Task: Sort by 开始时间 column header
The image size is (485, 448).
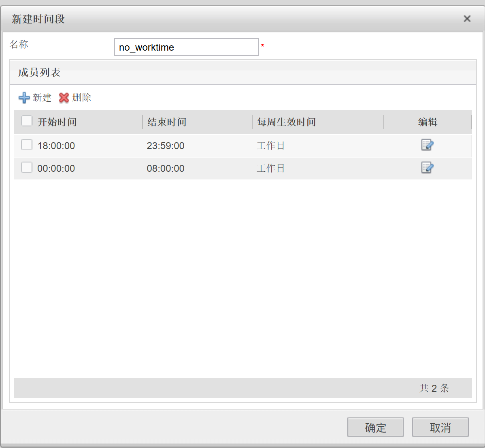Action: pyautogui.click(x=57, y=122)
